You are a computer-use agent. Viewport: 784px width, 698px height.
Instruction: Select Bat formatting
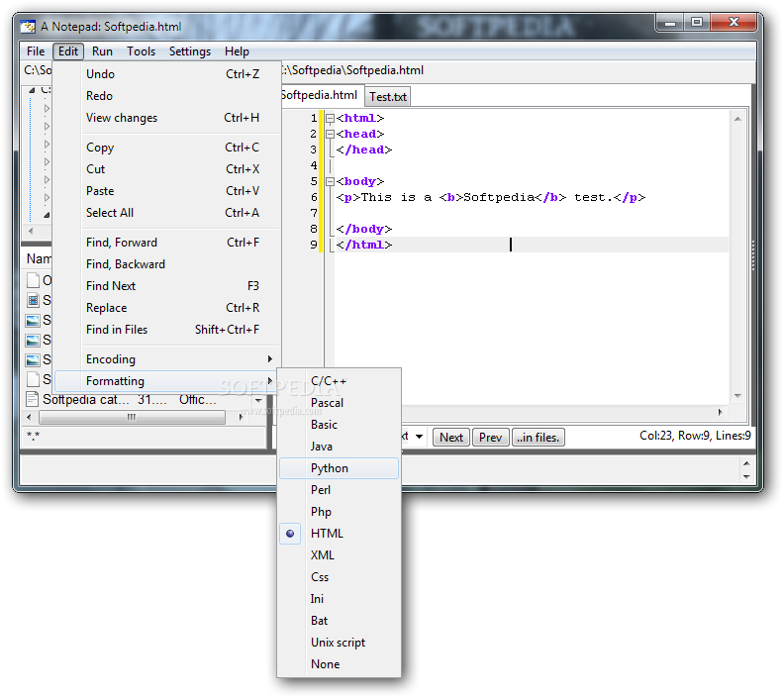point(339,621)
